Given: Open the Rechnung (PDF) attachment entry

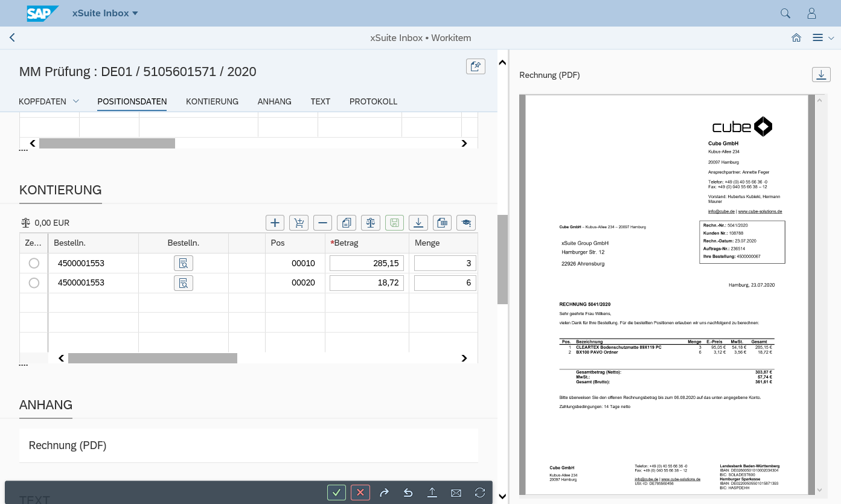Looking at the screenshot, I should click(68, 445).
